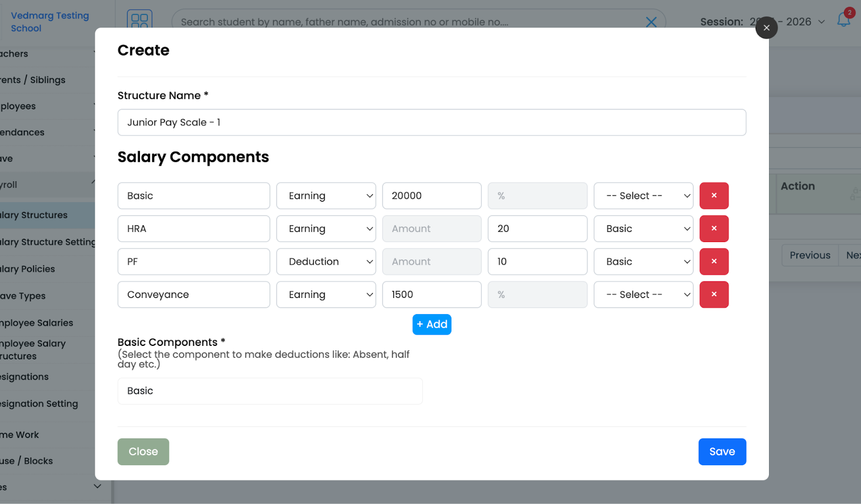
Task: Add a new salary component
Action: tap(432, 324)
